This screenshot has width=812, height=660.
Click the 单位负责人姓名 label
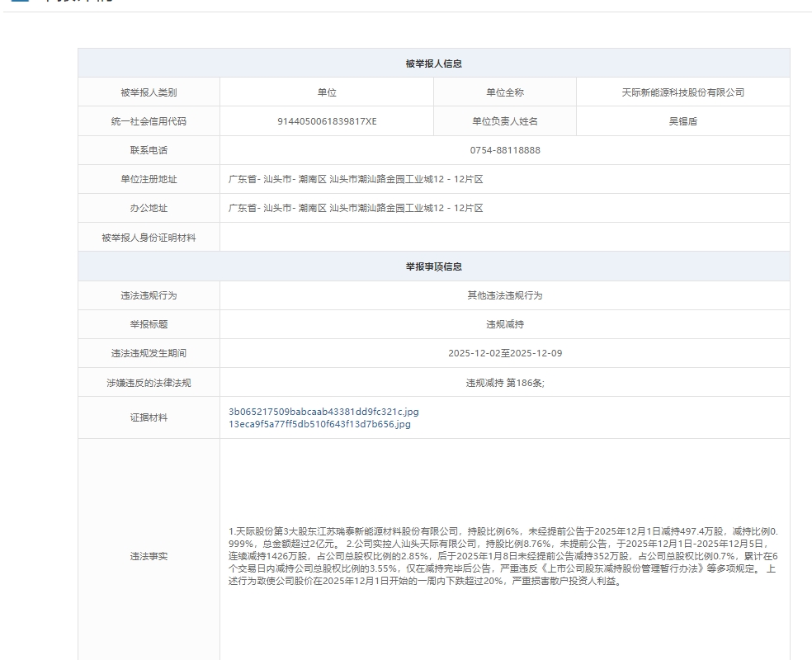tap(505, 121)
